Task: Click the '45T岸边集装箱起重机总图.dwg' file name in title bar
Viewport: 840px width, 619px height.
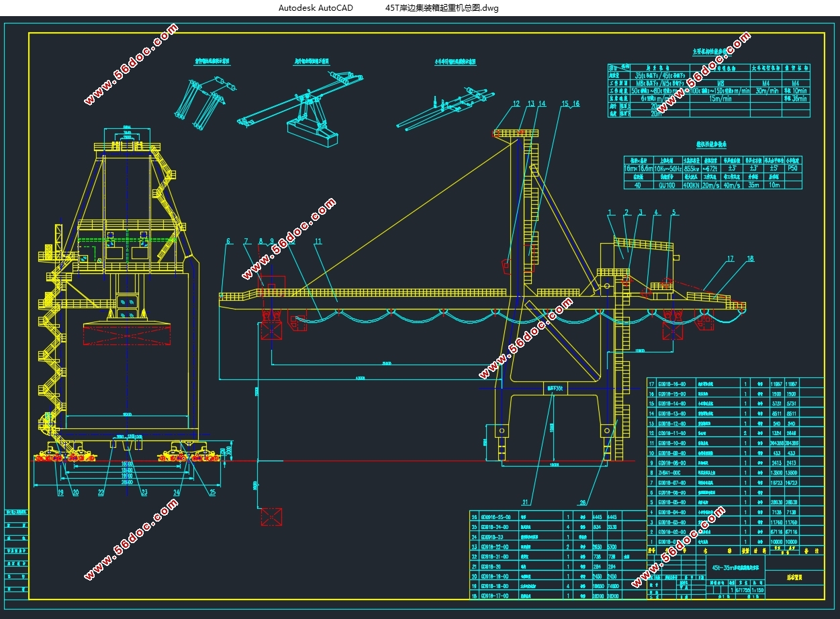Action: pyautogui.click(x=441, y=8)
